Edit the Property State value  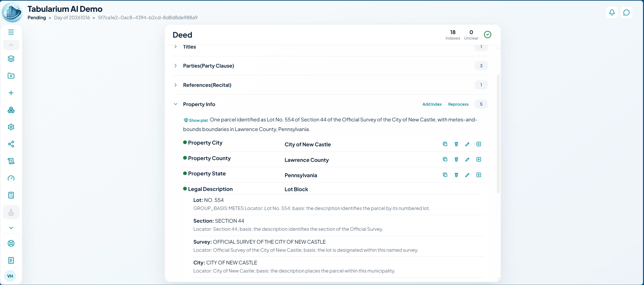(467, 175)
